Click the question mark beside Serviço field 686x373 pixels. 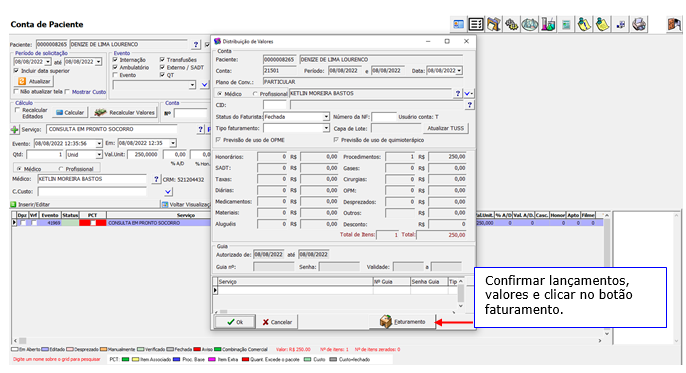point(200,129)
